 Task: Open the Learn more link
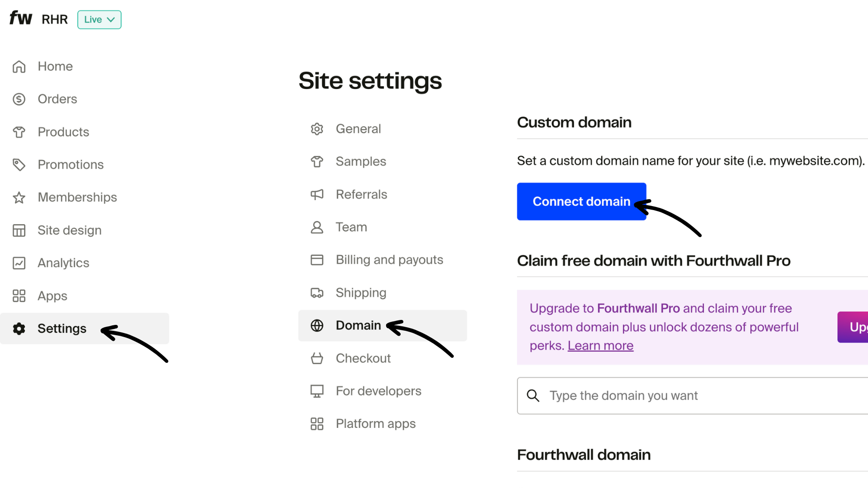[600, 345]
